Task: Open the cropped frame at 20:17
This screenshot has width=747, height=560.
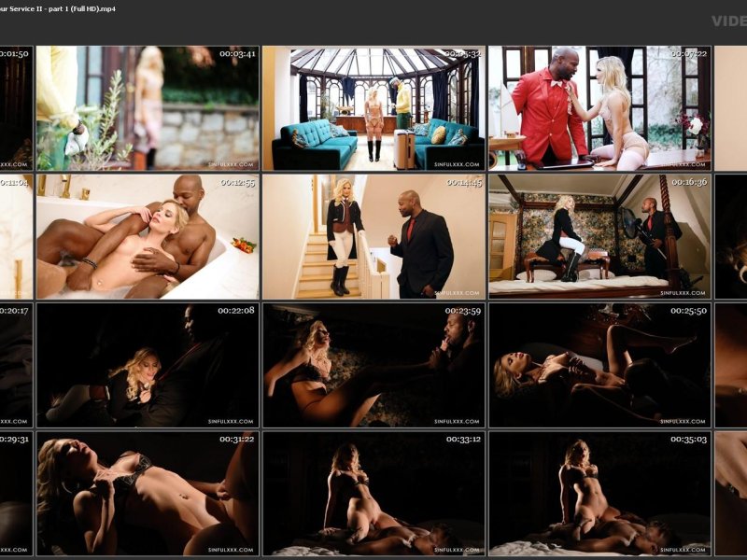Action: 16,365
